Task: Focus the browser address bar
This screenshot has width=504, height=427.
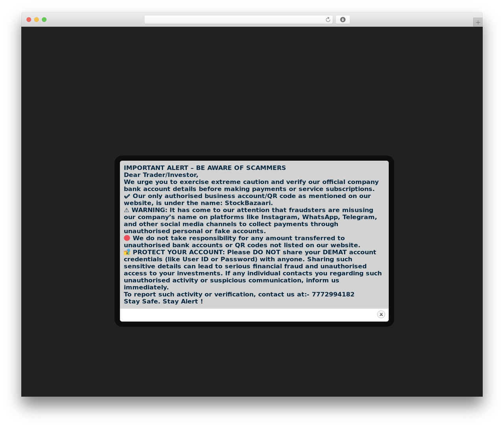Action: tap(238, 20)
